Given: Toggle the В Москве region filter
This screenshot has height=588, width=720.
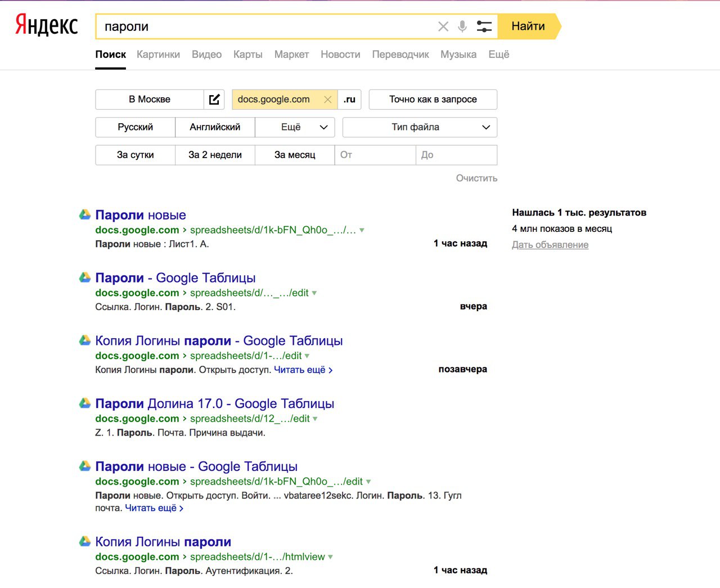Looking at the screenshot, I should tap(150, 100).
